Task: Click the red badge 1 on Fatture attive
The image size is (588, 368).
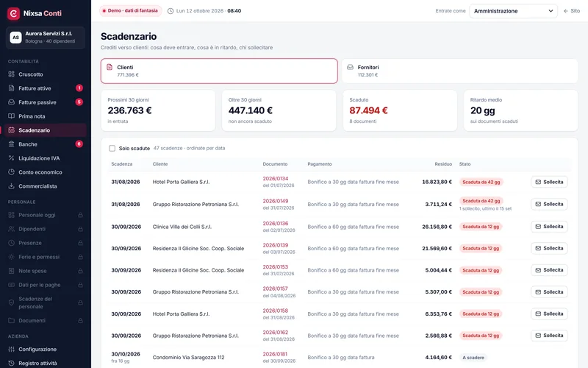Action: [79, 88]
